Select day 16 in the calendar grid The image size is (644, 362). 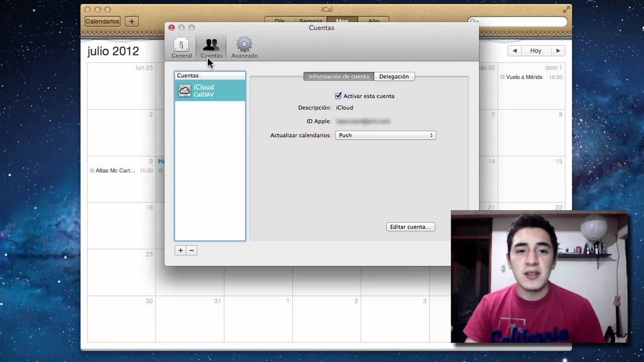point(121,226)
